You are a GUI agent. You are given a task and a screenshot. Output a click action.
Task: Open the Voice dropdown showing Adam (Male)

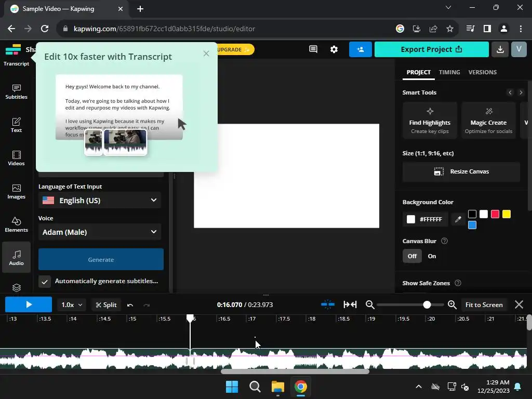[100, 232]
